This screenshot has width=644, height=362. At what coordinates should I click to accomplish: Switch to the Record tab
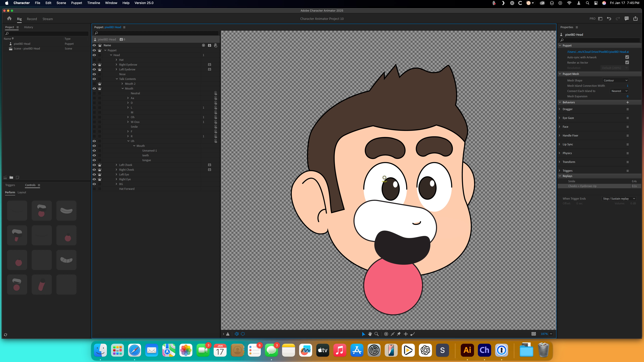[x=32, y=19]
